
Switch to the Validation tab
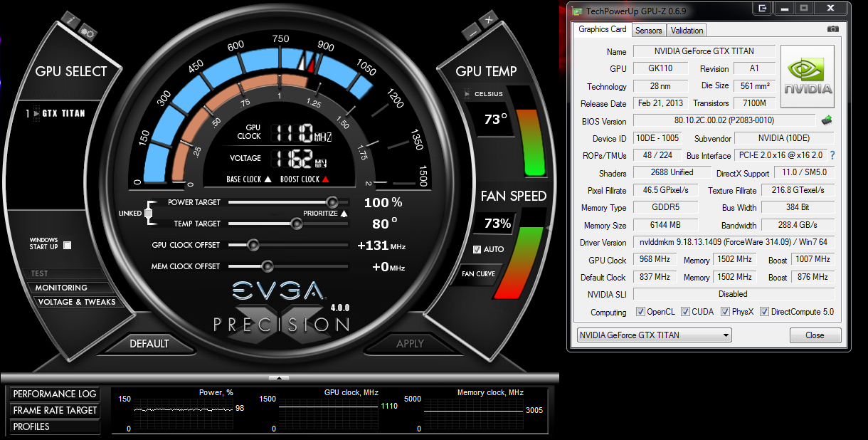(687, 30)
